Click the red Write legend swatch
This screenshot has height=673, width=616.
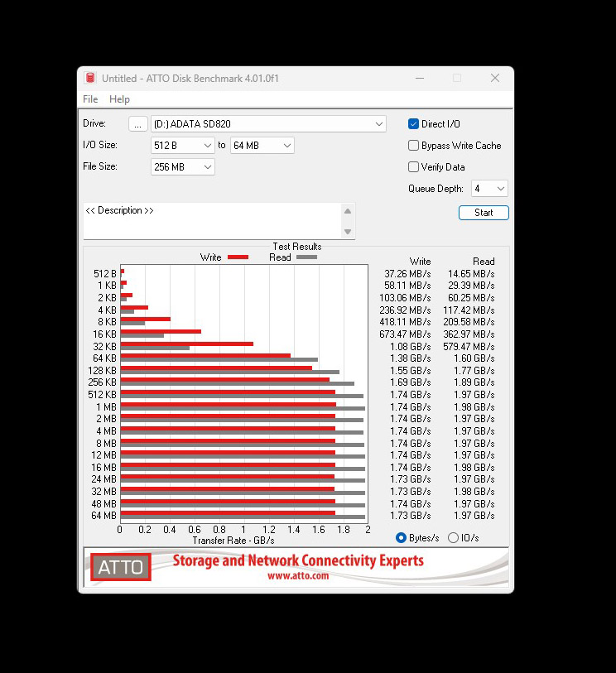coord(238,257)
